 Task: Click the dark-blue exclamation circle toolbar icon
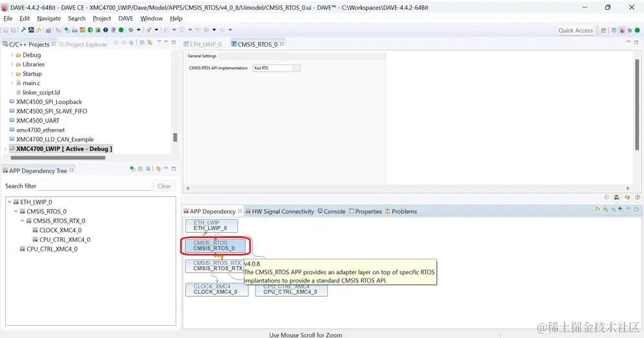[x=106, y=30]
